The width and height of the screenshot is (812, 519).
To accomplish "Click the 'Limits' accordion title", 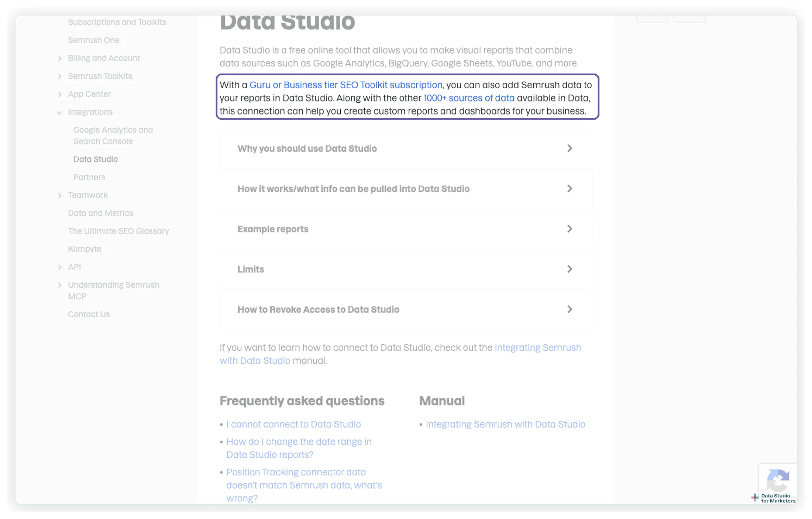I will point(251,269).
